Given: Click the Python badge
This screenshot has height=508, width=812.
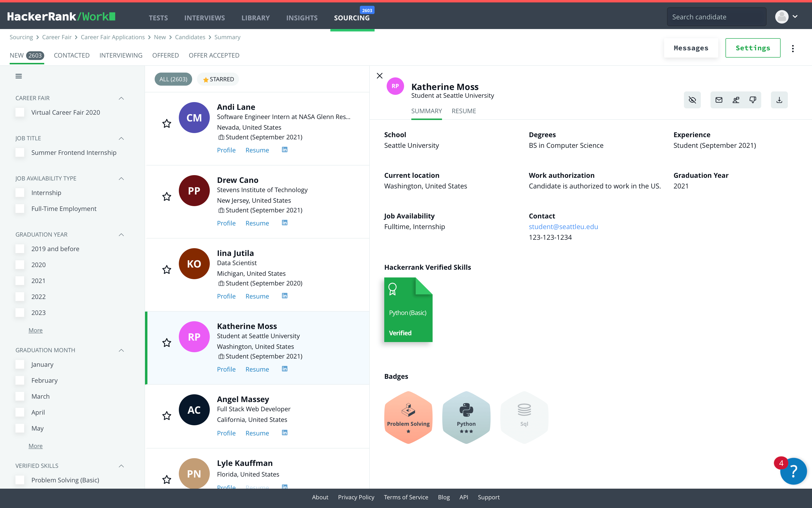Looking at the screenshot, I should tap(466, 417).
